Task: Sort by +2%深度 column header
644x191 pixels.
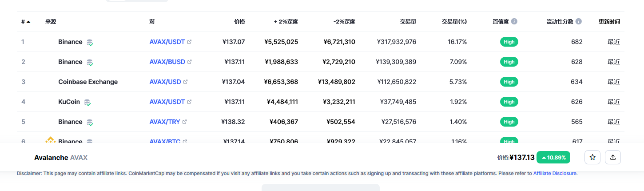Action: 286,21
